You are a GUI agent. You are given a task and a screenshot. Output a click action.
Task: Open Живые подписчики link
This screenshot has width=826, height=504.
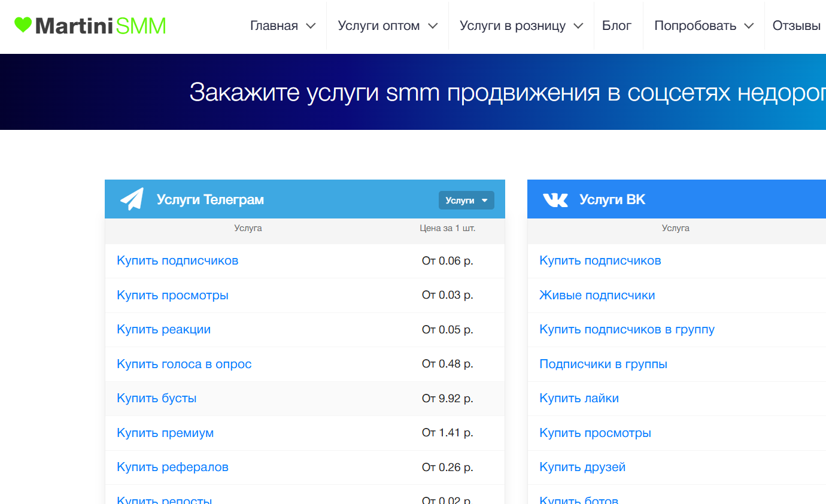coord(597,295)
